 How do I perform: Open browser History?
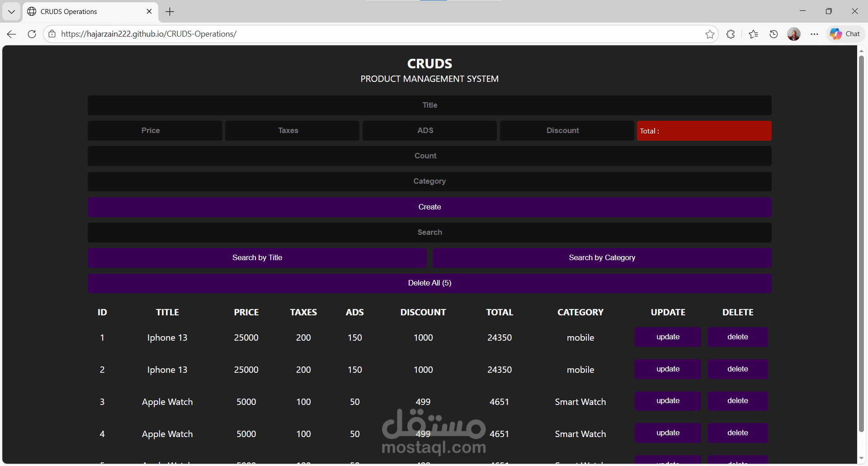(774, 34)
